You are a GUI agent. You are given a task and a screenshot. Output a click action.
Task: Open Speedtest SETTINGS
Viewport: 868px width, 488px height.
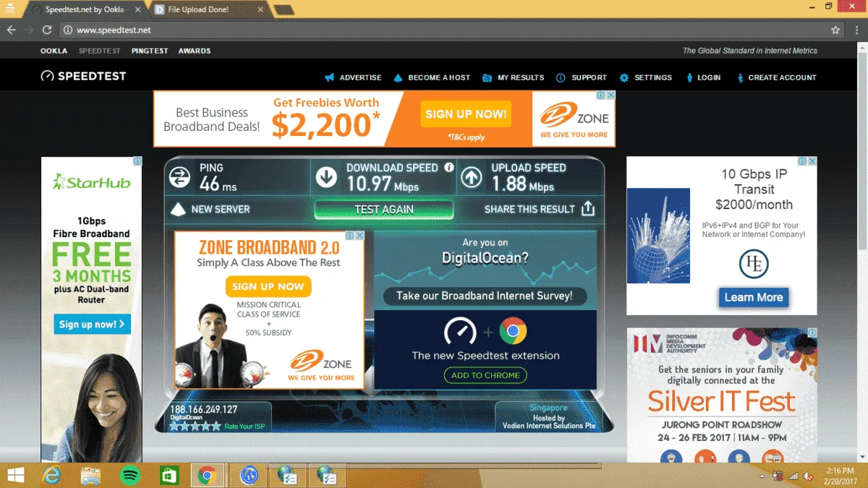click(646, 77)
